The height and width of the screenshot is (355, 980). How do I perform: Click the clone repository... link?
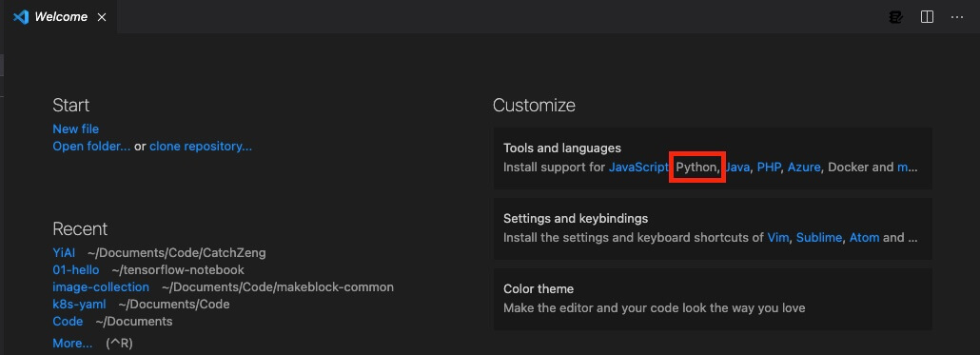(201, 147)
